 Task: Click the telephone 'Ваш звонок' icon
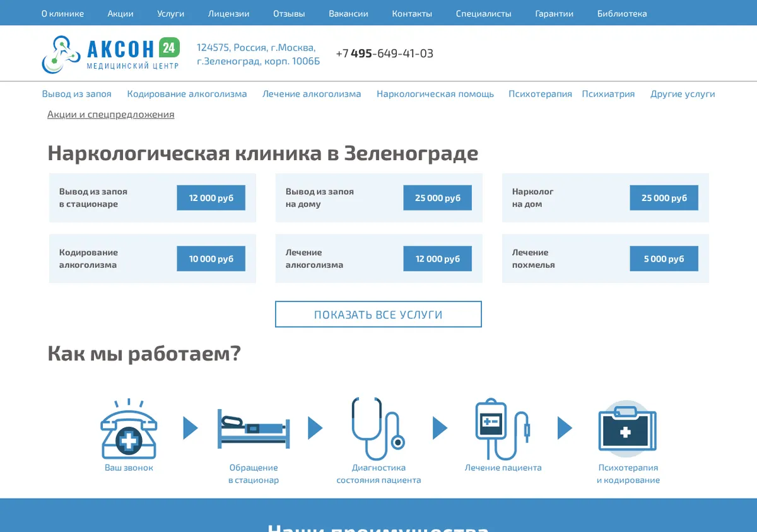click(129, 429)
